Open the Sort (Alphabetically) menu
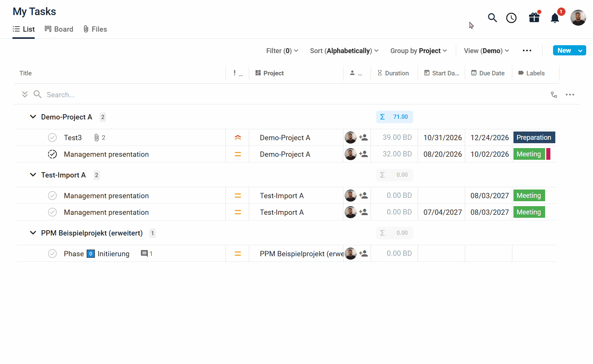The width and height of the screenshot is (593, 364). 344,50
